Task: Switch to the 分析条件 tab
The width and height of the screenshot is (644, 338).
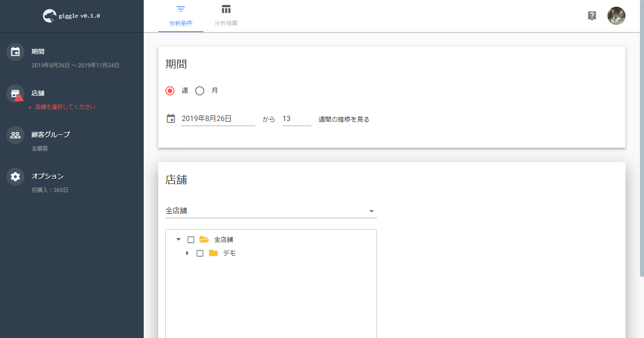Action: [x=181, y=16]
